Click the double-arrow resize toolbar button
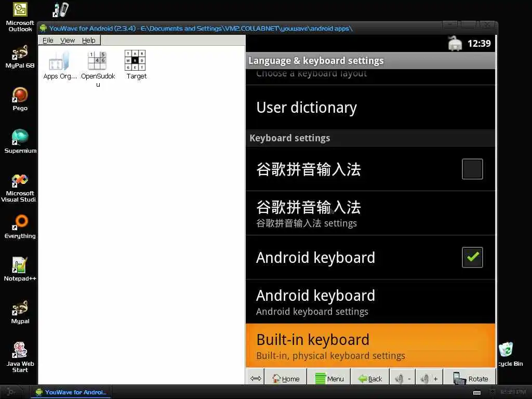Screen dimensions: 532x399 256,378
